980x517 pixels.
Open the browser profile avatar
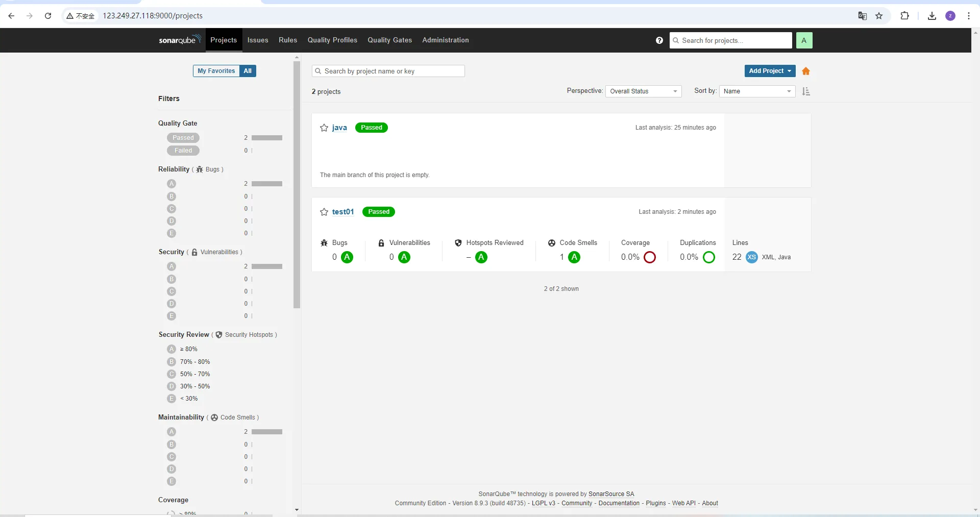(950, 16)
